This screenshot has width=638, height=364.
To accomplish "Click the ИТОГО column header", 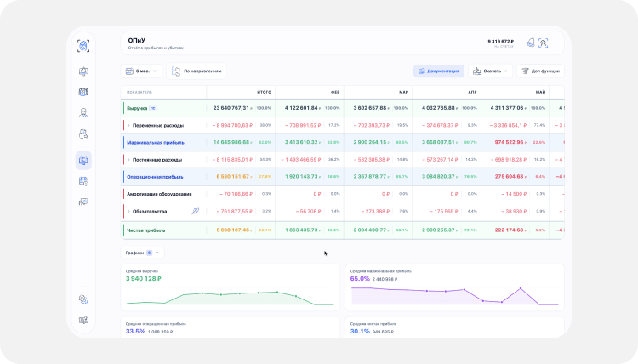I will pyautogui.click(x=264, y=93).
